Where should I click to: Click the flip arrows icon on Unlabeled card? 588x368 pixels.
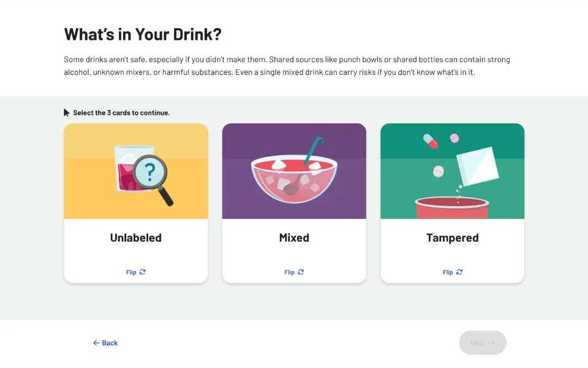(x=143, y=272)
